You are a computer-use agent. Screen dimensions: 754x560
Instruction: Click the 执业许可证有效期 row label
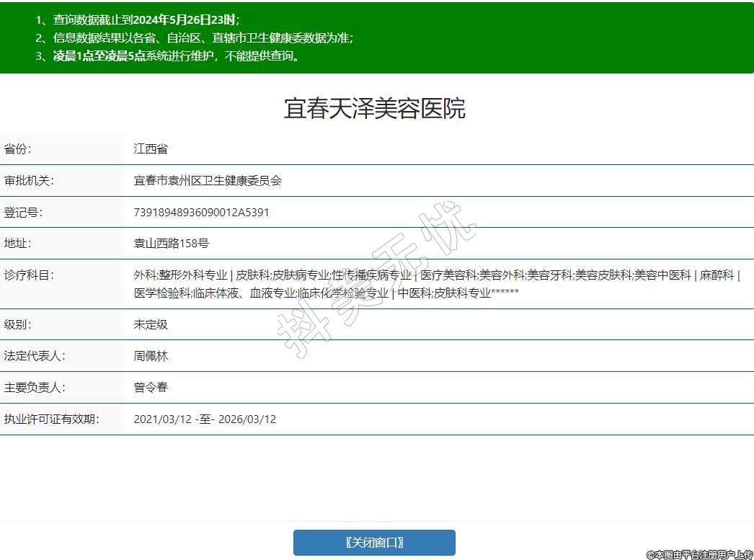click(x=51, y=419)
